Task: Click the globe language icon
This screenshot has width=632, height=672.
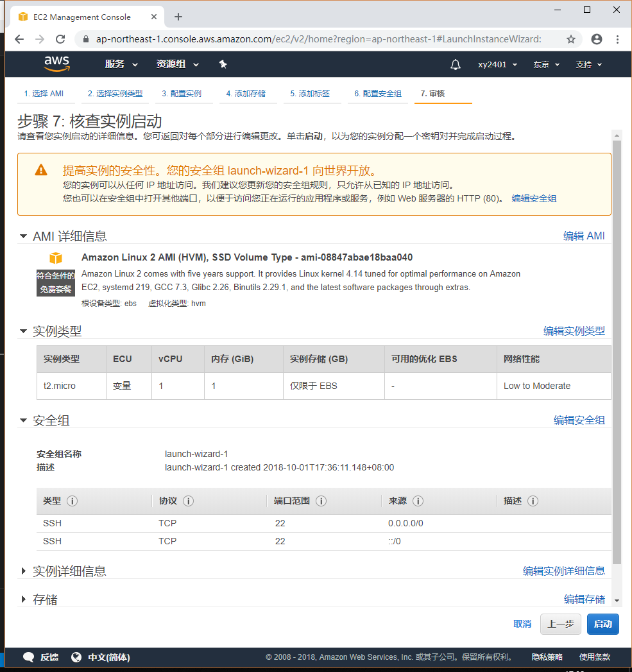Action: 76,657
